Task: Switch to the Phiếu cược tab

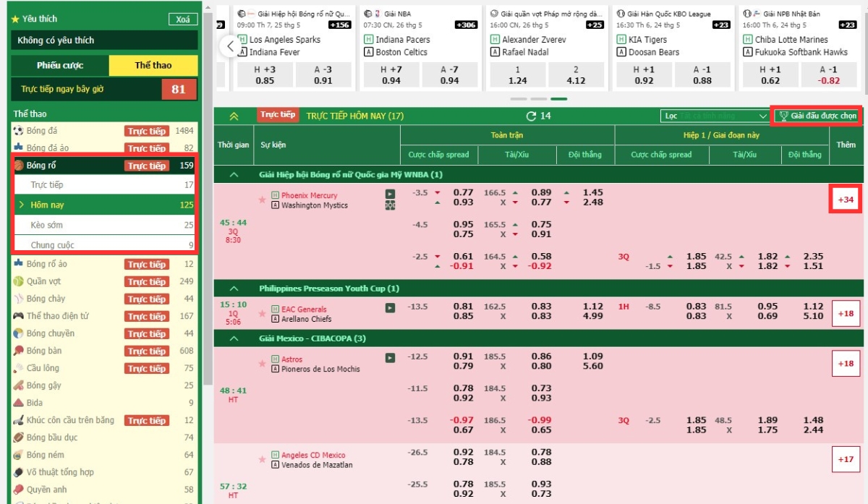Action: coord(60,65)
